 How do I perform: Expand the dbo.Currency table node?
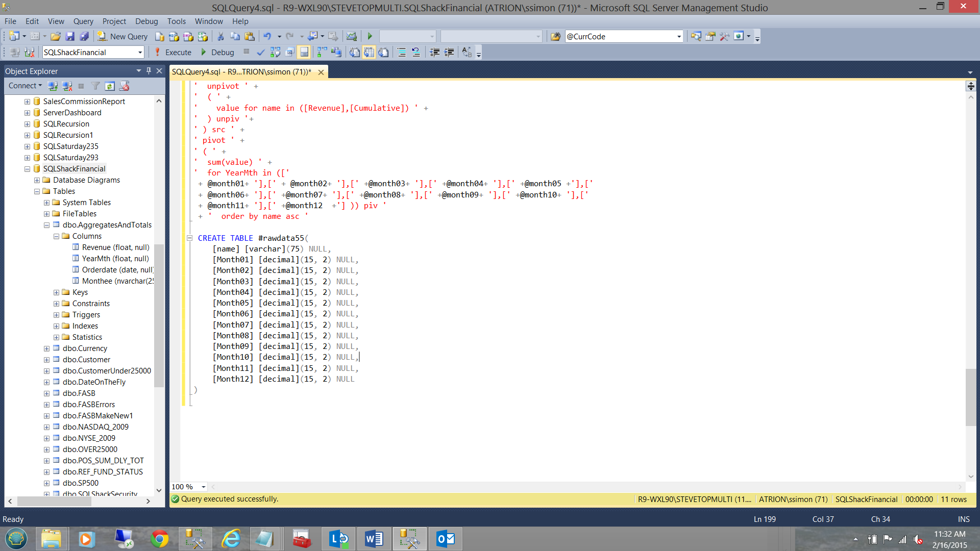coord(46,348)
